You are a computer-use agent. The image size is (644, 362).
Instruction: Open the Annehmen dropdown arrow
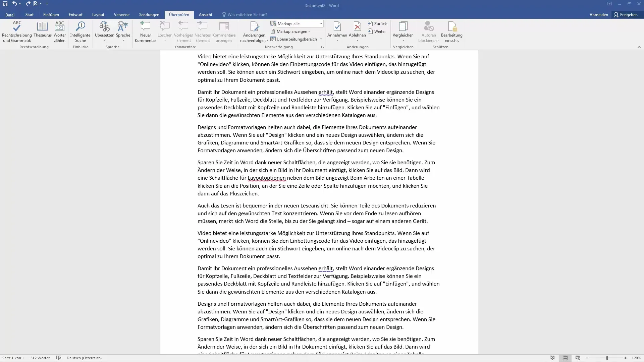click(337, 41)
